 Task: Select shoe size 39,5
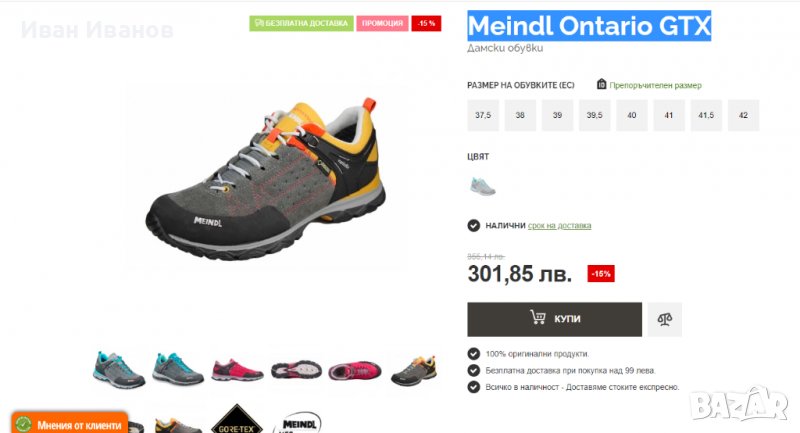pyautogui.click(x=594, y=115)
